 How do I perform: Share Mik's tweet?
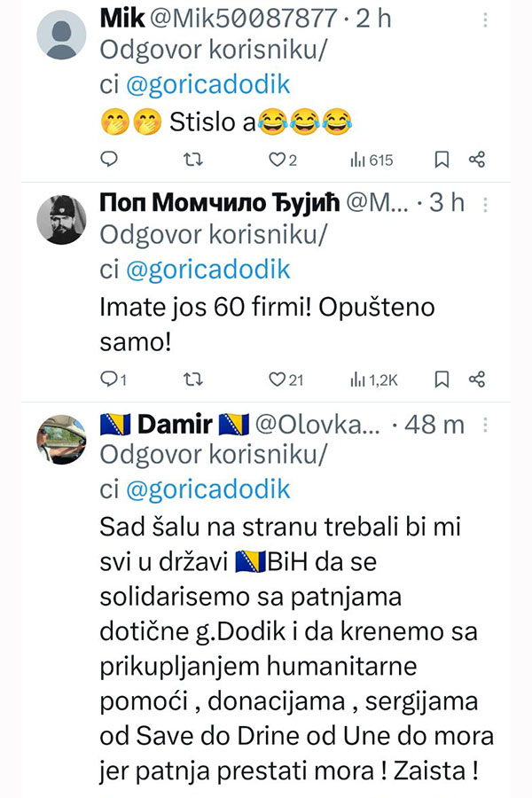[476, 160]
